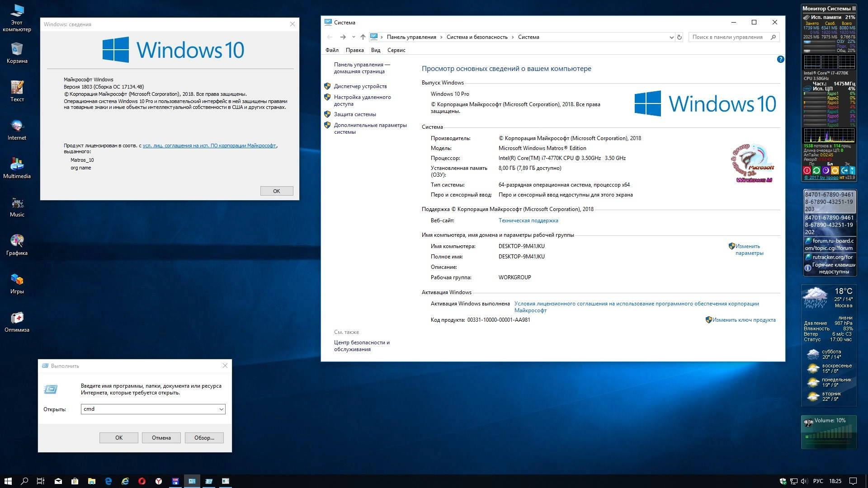Launch Microsoft Edge from taskbar

pyautogui.click(x=108, y=481)
